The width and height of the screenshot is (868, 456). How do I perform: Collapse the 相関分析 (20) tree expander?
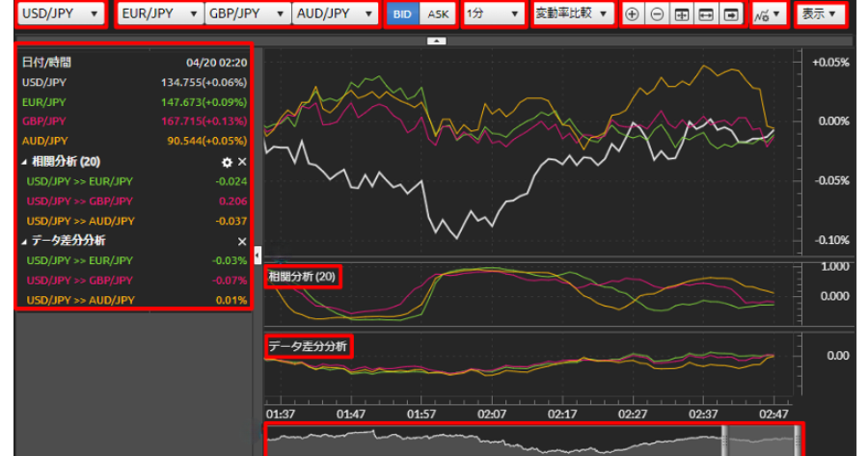24,162
